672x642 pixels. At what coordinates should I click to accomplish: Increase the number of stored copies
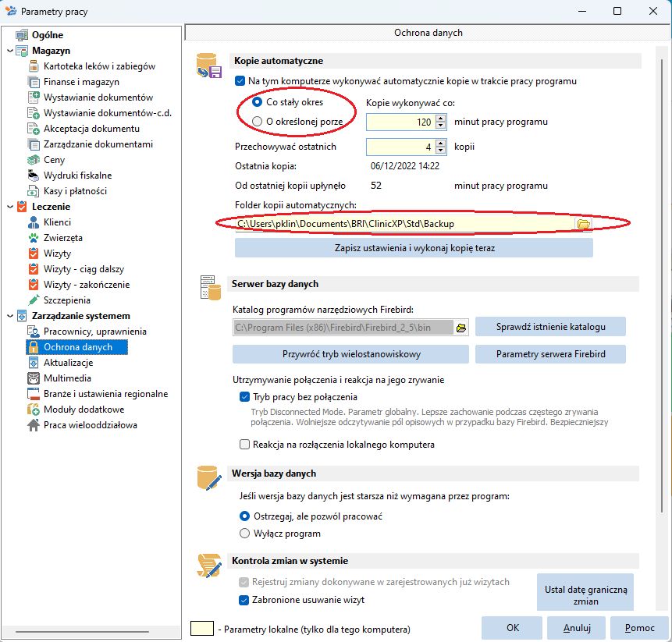click(x=440, y=143)
